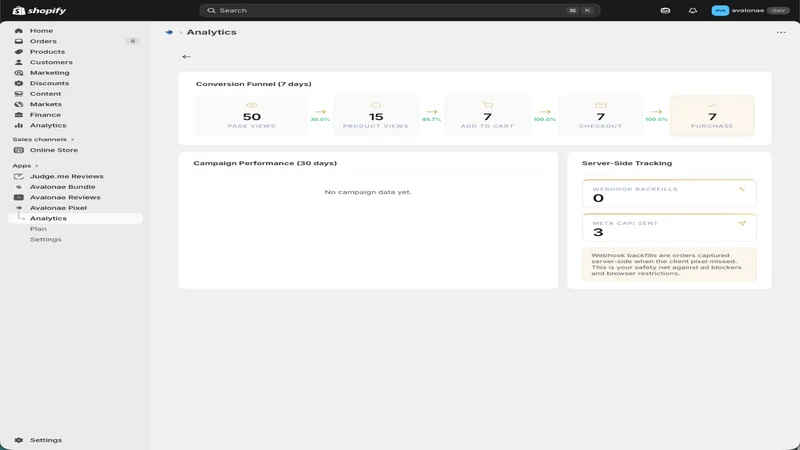The width and height of the screenshot is (800, 450).
Task: Open Orders in the sidebar
Action: click(x=43, y=41)
